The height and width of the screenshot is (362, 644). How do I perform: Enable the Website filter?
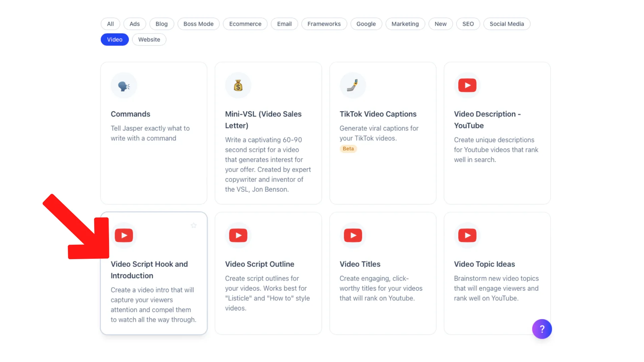pyautogui.click(x=149, y=39)
